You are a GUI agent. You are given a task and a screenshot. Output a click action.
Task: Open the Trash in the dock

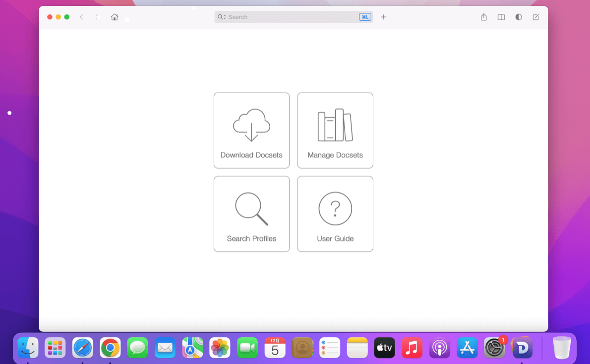point(561,348)
